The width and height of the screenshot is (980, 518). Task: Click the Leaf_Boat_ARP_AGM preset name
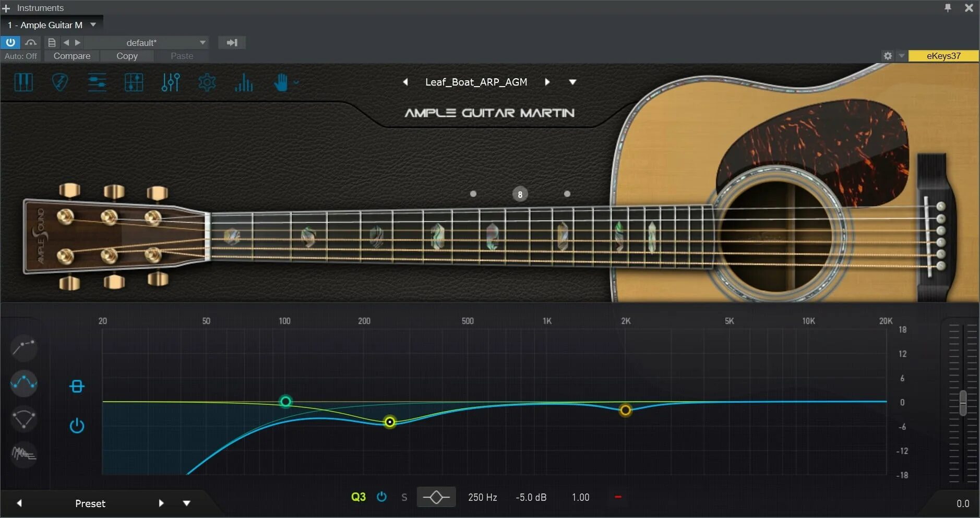click(x=476, y=82)
